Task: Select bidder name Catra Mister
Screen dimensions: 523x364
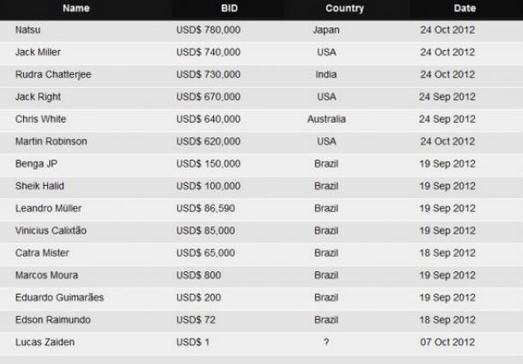Action: coord(42,253)
